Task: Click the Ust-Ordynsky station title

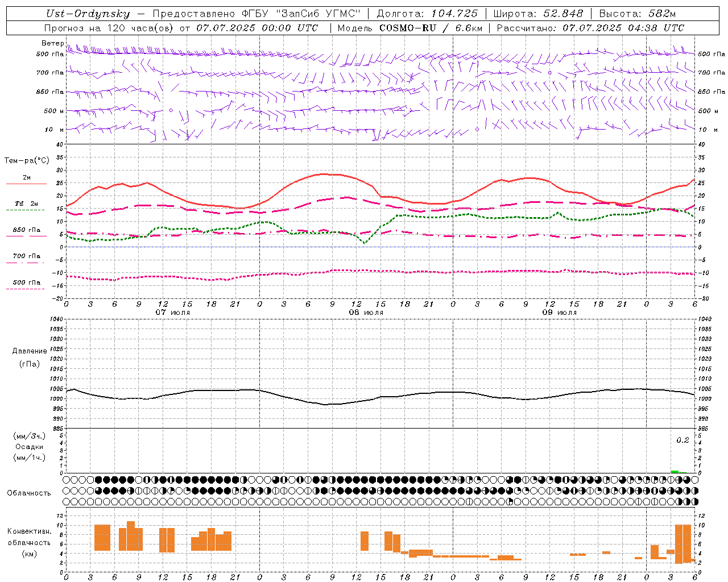Action: coord(88,14)
